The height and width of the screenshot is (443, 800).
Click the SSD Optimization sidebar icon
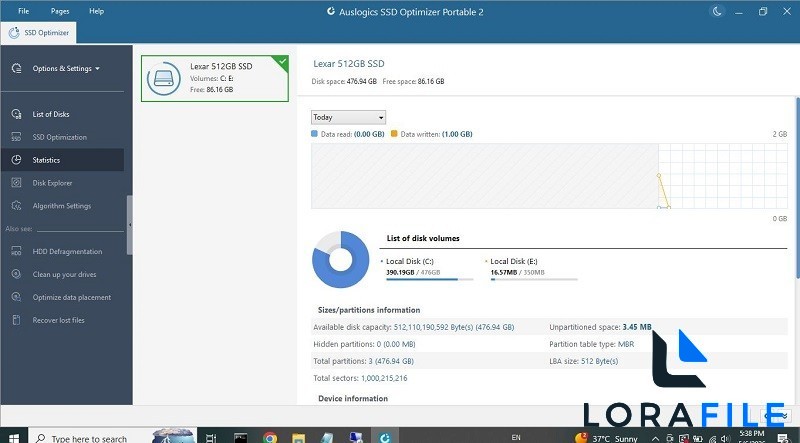coord(16,137)
